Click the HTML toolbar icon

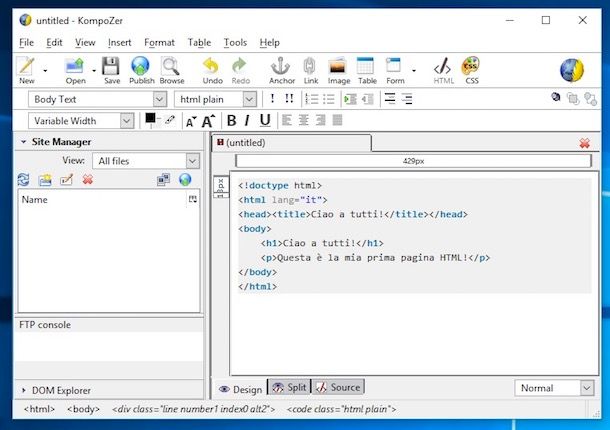(x=443, y=70)
